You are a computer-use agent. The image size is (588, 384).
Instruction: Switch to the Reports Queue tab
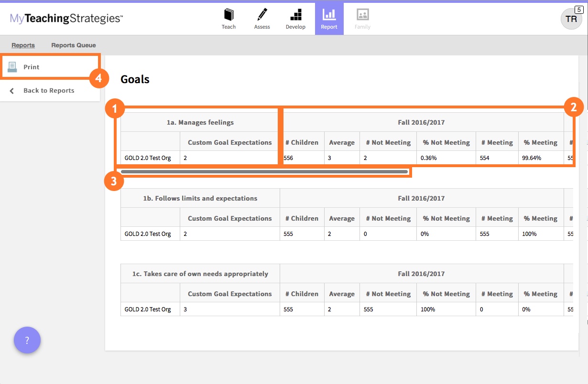[x=73, y=45]
